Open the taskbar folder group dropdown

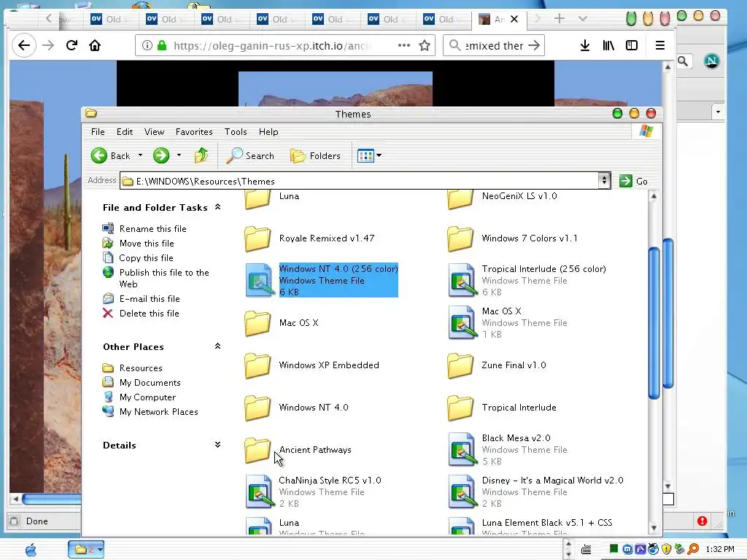100,550
